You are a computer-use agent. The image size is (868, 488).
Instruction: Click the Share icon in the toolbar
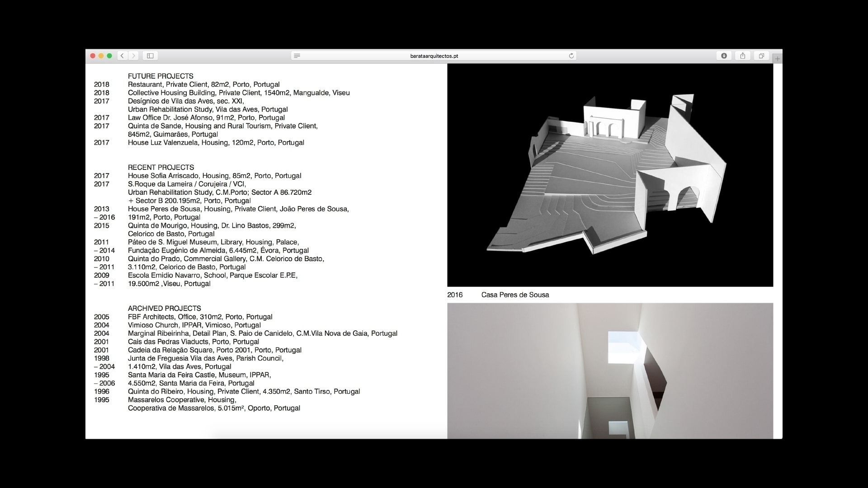coord(743,56)
